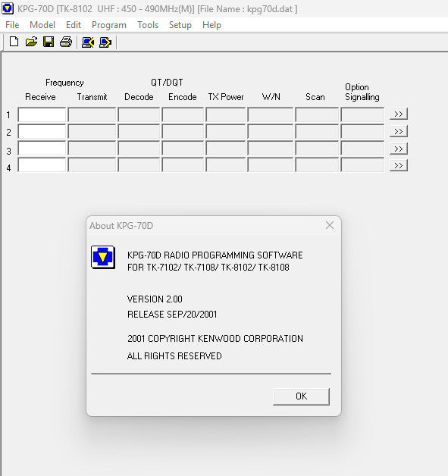Select channel 3 Receive frequency field

click(42, 149)
